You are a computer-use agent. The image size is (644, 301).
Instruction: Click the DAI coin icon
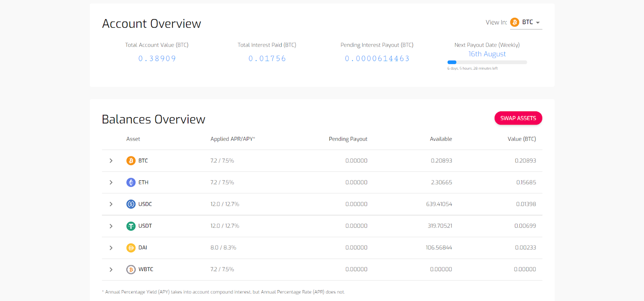click(x=131, y=248)
